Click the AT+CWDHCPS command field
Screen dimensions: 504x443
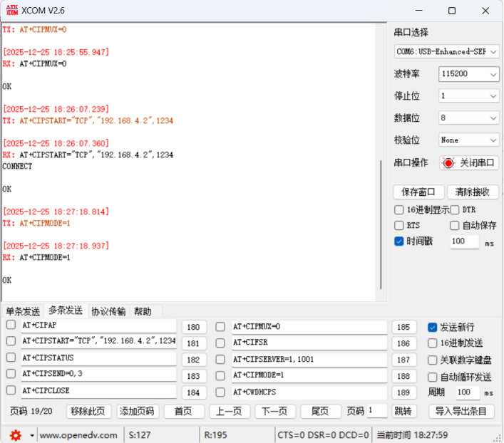(x=309, y=392)
